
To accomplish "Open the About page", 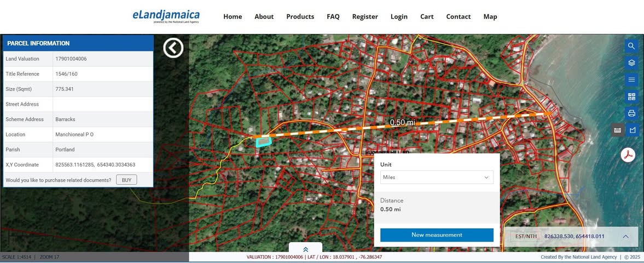I will pos(264,16).
